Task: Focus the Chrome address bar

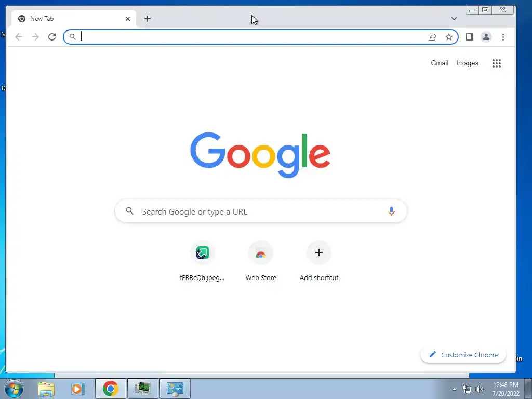Action: pos(261,37)
